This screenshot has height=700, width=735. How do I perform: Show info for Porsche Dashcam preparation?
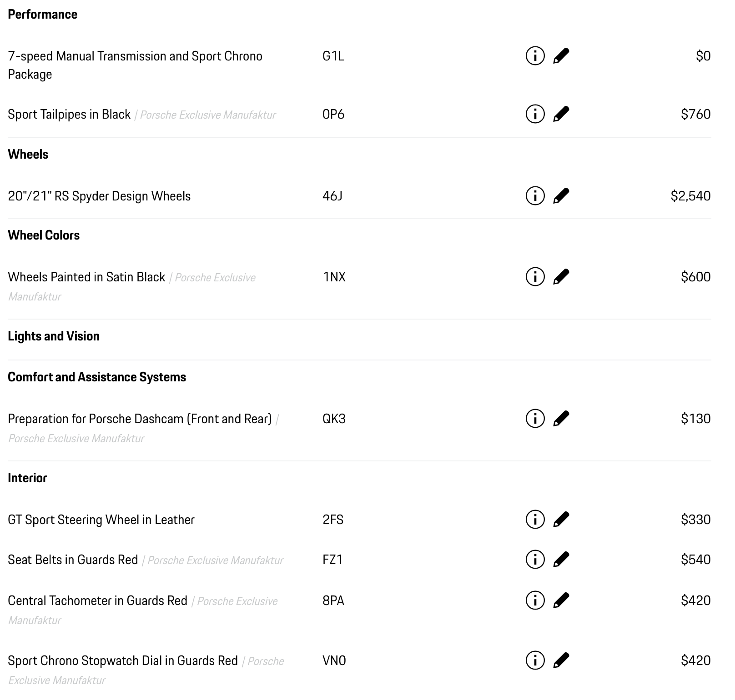click(x=535, y=419)
